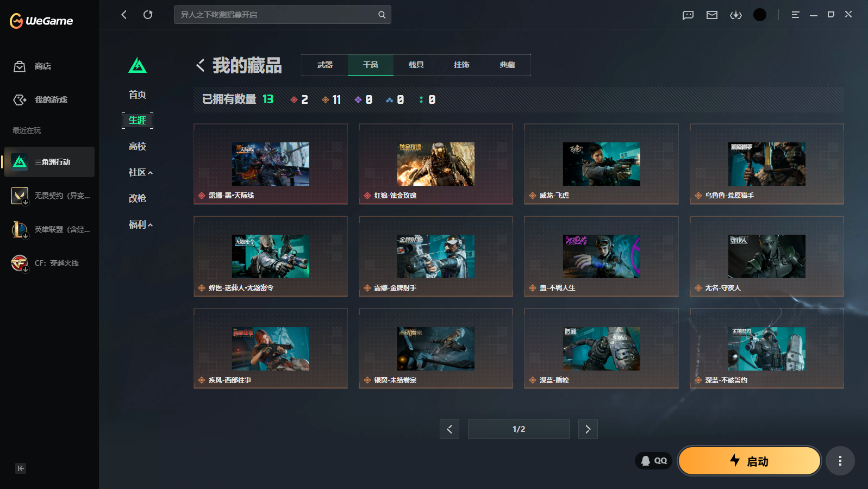This screenshot has width=868, height=489.
Task: Select 英雄联盟 game in sidebar
Action: (x=49, y=229)
